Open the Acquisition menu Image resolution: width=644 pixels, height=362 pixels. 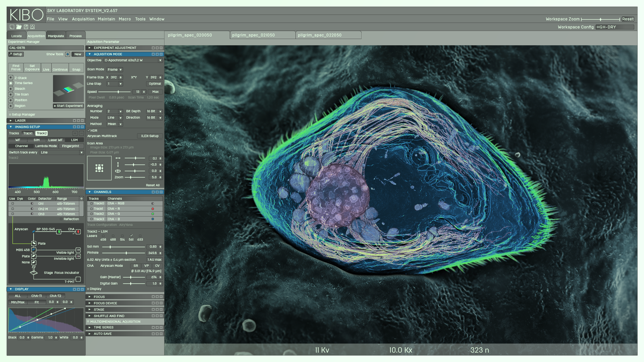click(x=83, y=19)
